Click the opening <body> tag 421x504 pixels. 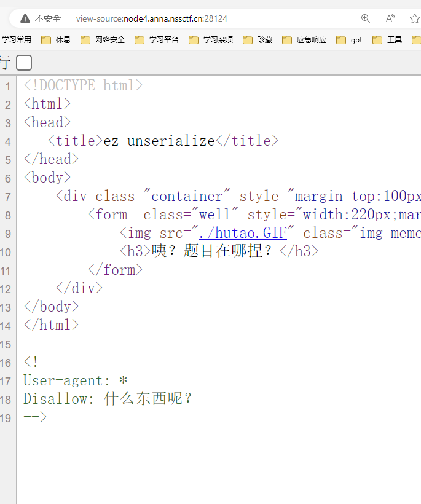[47, 178]
